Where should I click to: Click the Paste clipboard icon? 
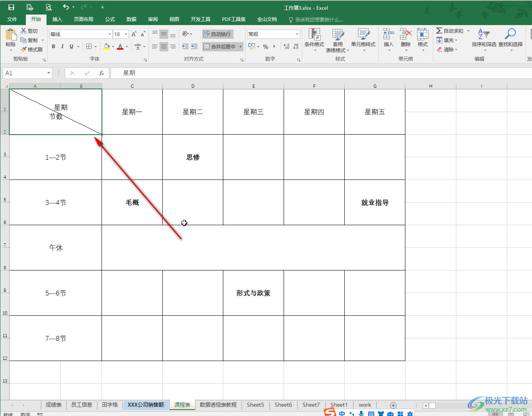11,34
